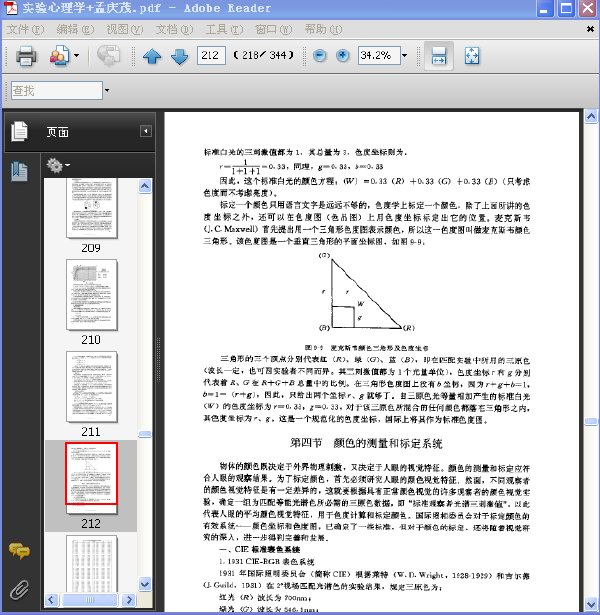Open the collaborate icon's dropdown arrow
The height and width of the screenshot is (615, 600).
[76, 56]
